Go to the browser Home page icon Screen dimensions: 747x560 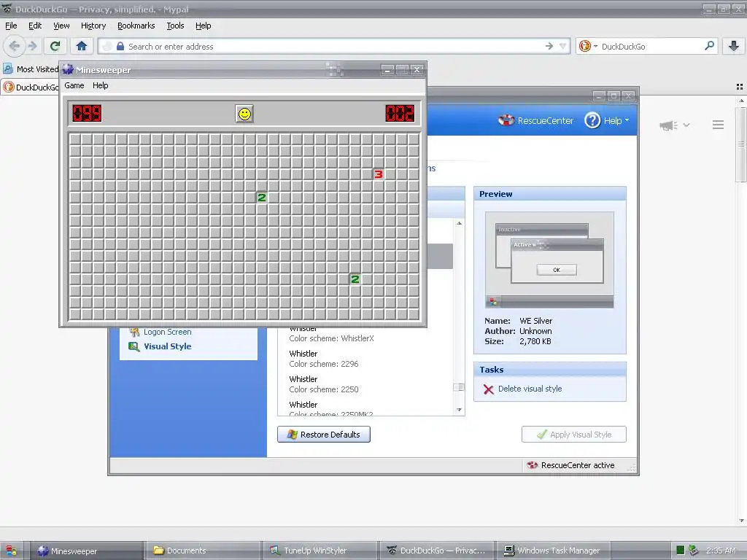point(82,46)
